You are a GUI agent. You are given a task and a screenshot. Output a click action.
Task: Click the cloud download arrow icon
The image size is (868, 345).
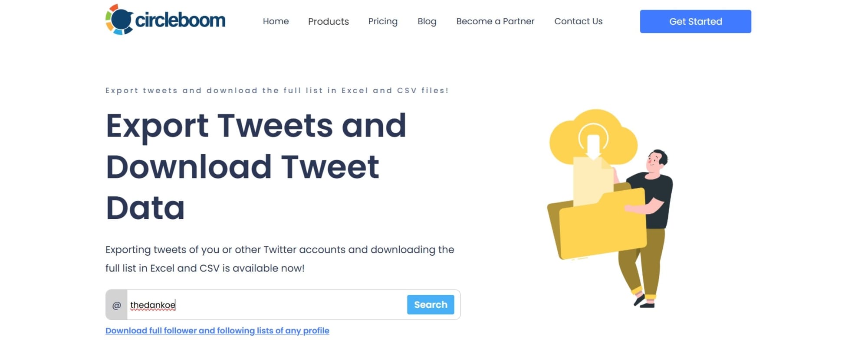593,143
